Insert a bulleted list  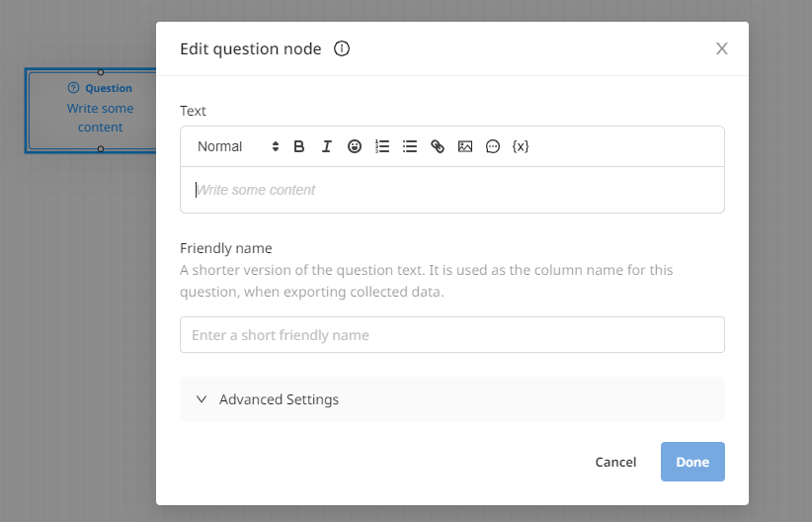pyautogui.click(x=410, y=146)
